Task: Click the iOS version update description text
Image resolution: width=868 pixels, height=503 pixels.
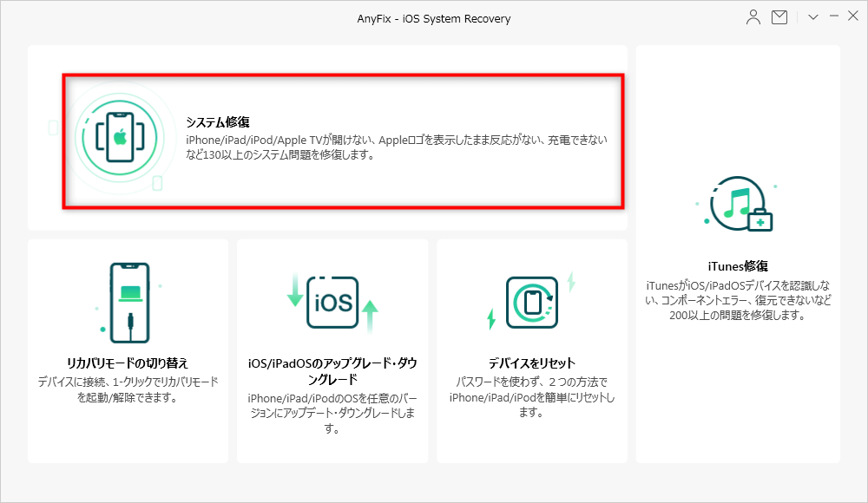Action: pyautogui.click(x=332, y=414)
